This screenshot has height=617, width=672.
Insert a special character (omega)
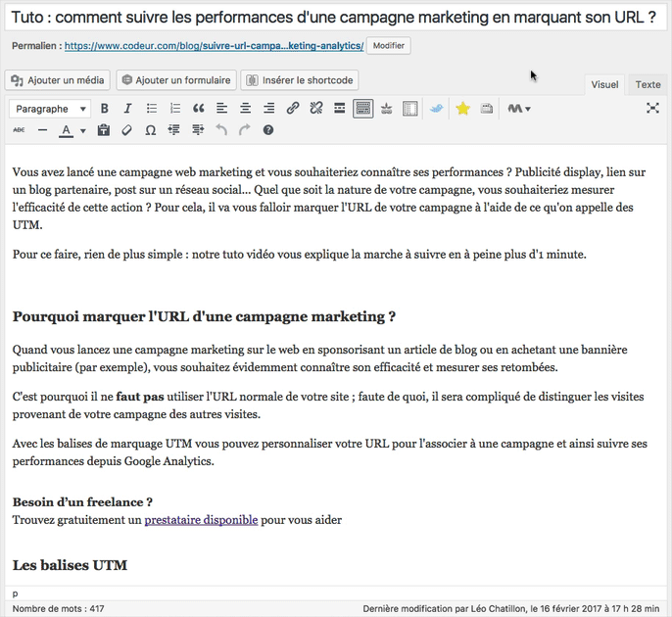coord(151,130)
